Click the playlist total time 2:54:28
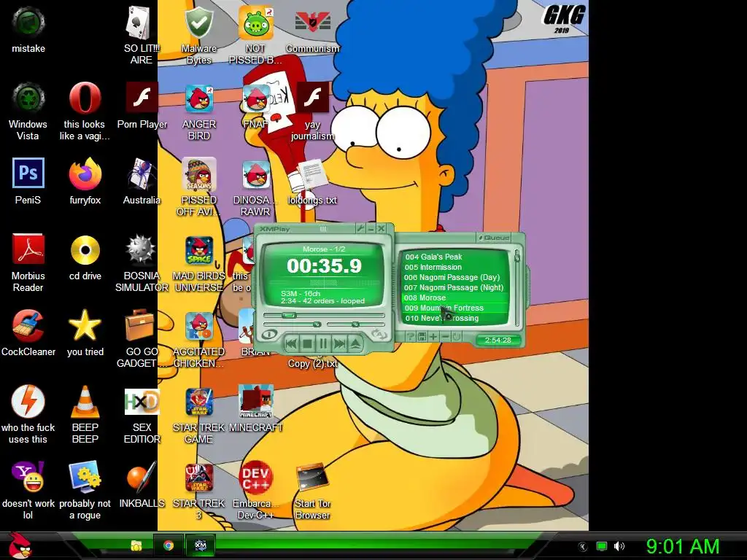The height and width of the screenshot is (560, 747). 498,340
